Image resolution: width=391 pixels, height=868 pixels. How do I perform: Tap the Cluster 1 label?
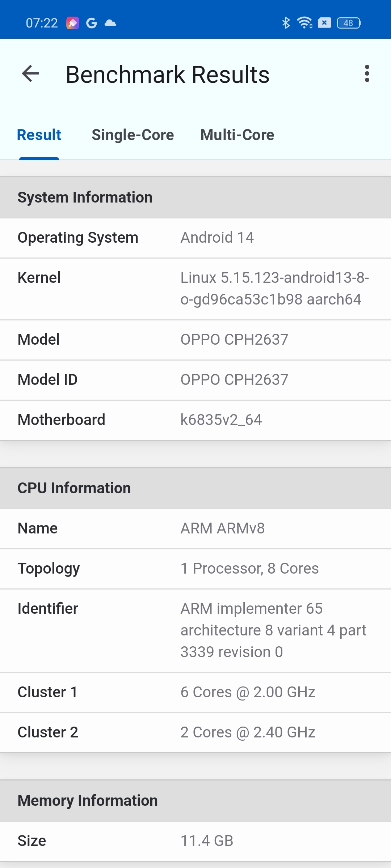click(x=47, y=692)
